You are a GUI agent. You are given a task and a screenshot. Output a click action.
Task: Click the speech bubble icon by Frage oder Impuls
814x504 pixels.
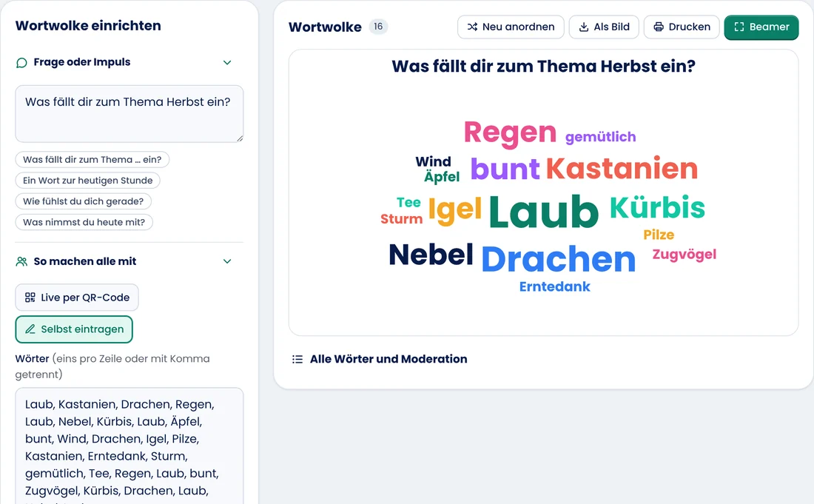pos(21,63)
